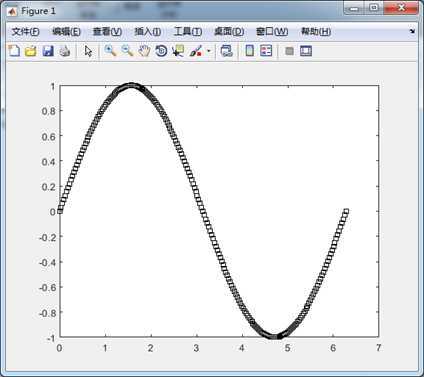Screen dimensions: 424x377
Task: Expand the brush color dropdown arrow
Action: [x=209, y=51]
